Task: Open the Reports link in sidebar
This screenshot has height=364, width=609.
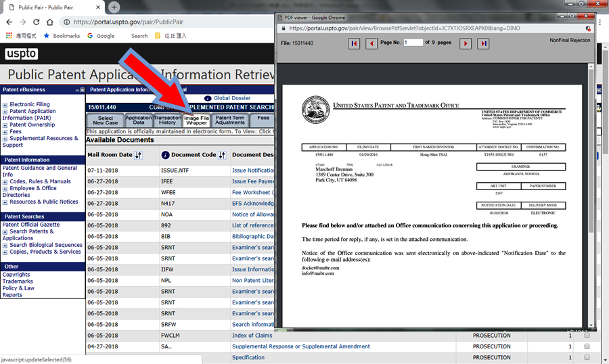Action: [12, 295]
